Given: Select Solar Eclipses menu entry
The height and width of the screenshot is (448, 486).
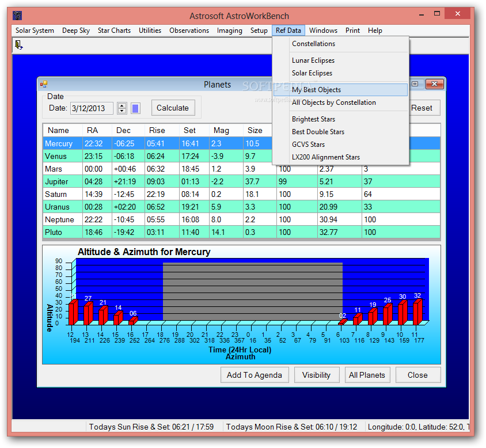Looking at the screenshot, I should pyautogui.click(x=340, y=73).
